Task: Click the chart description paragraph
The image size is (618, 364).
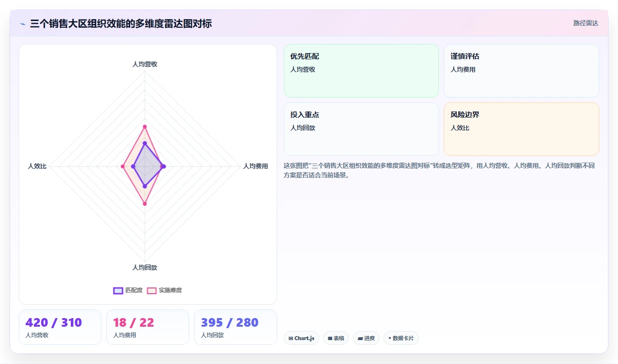Action: 439,170
